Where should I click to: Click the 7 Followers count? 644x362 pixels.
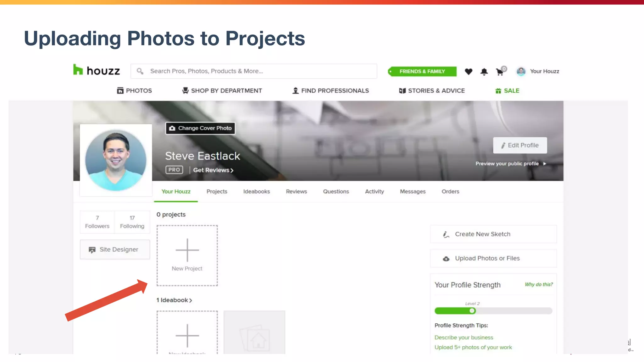(x=97, y=222)
